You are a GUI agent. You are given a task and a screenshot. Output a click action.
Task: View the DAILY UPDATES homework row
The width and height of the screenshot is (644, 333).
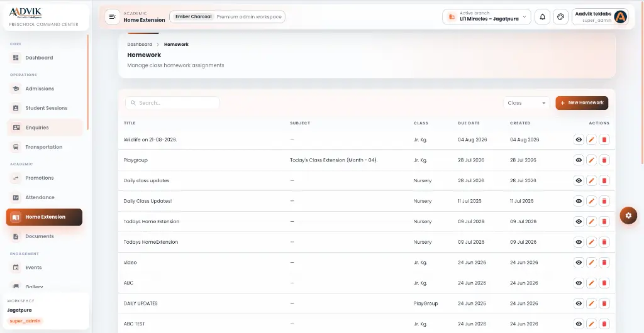(x=579, y=304)
